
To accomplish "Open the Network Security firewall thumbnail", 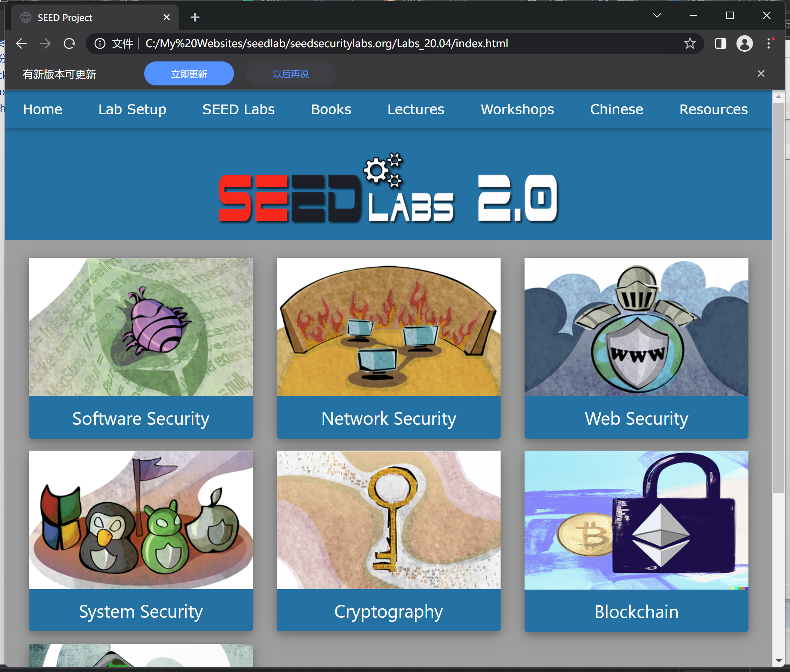I will [388, 327].
